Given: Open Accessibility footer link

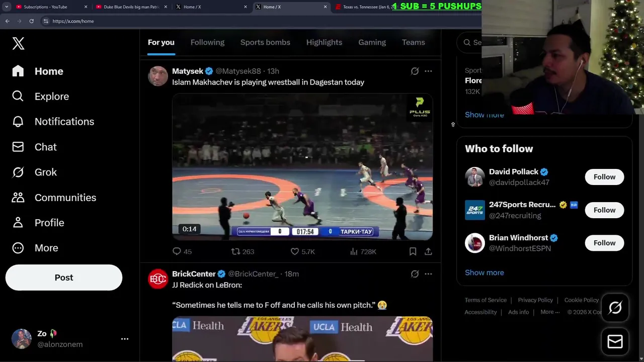Looking at the screenshot, I should [x=480, y=312].
